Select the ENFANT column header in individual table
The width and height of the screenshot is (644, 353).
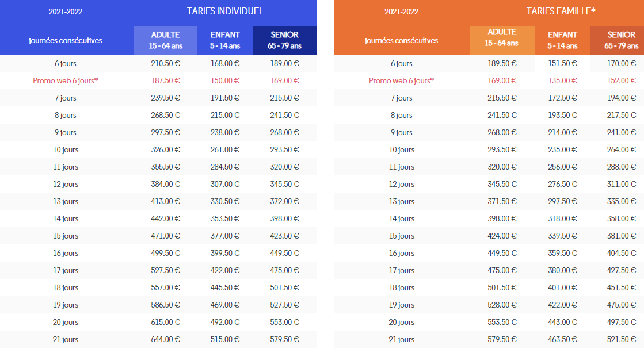(x=225, y=40)
